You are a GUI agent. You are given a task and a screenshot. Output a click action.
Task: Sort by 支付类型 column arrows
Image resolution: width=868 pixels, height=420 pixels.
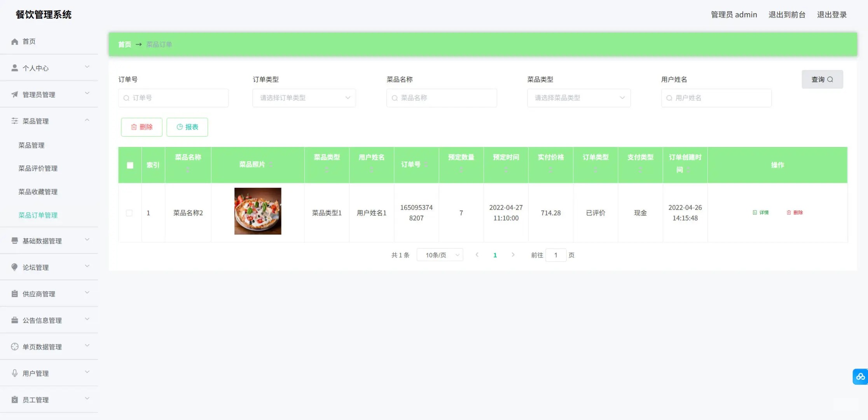[x=640, y=170]
